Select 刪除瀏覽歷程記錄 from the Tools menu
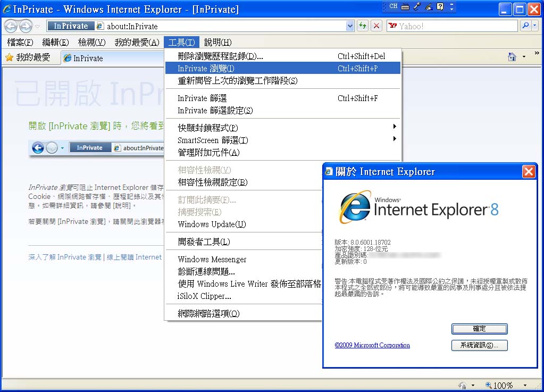This screenshot has width=544, height=392. (220, 56)
